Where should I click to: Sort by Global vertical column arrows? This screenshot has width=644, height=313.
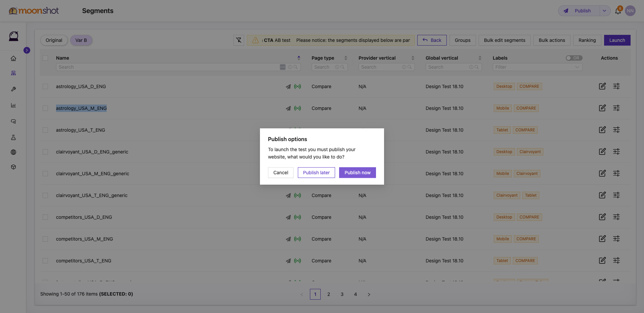pyautogui.click(x=480, y=58)
